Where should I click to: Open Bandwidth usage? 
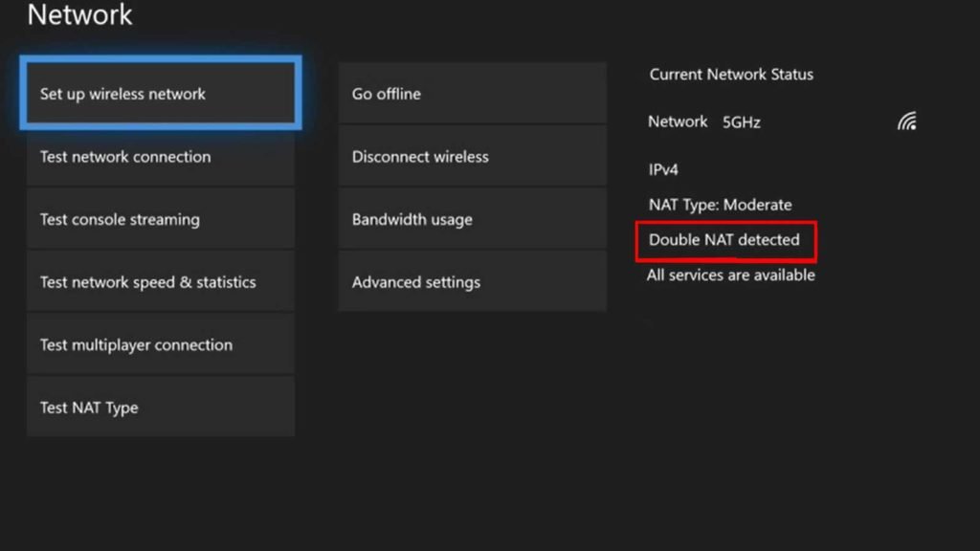pyautogui.click(x=472, y=219)
